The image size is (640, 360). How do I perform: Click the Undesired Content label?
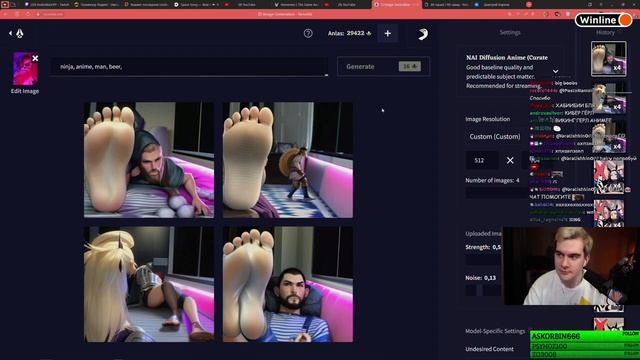(489, 349)
